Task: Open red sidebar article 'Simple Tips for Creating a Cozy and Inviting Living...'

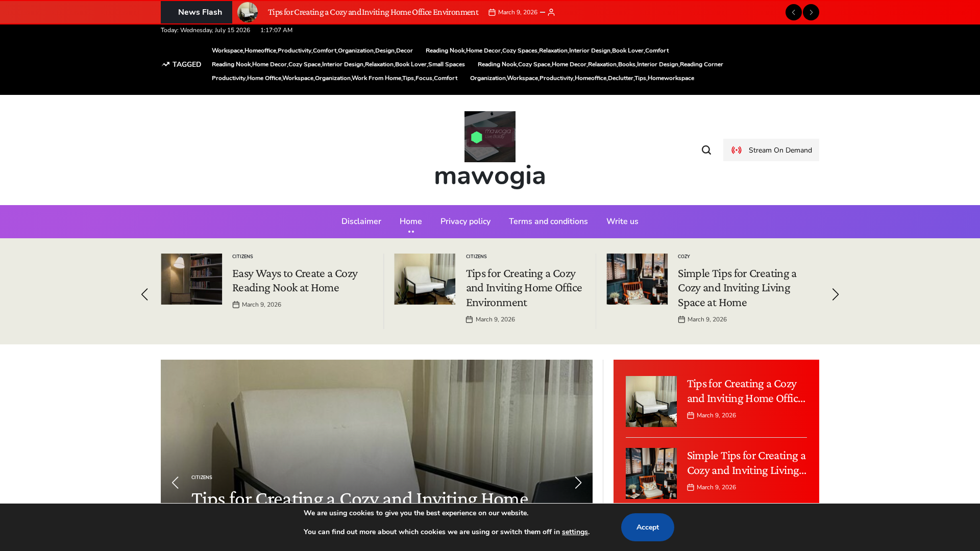Action: (x=746, y=463)
